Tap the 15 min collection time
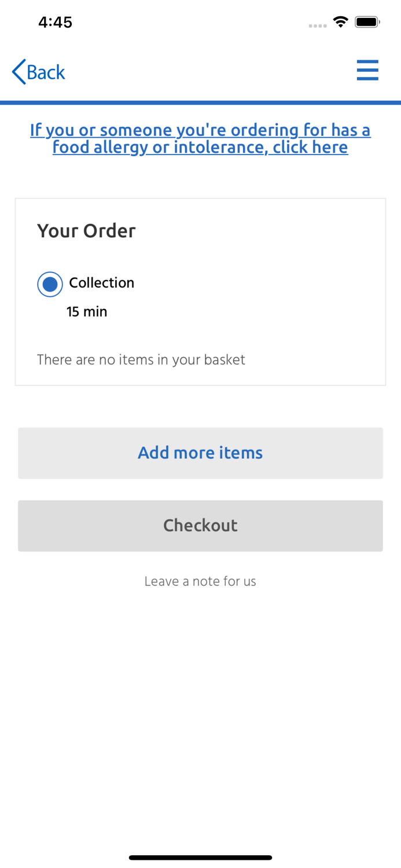This screenshot has width=401, height=868. 87,312
